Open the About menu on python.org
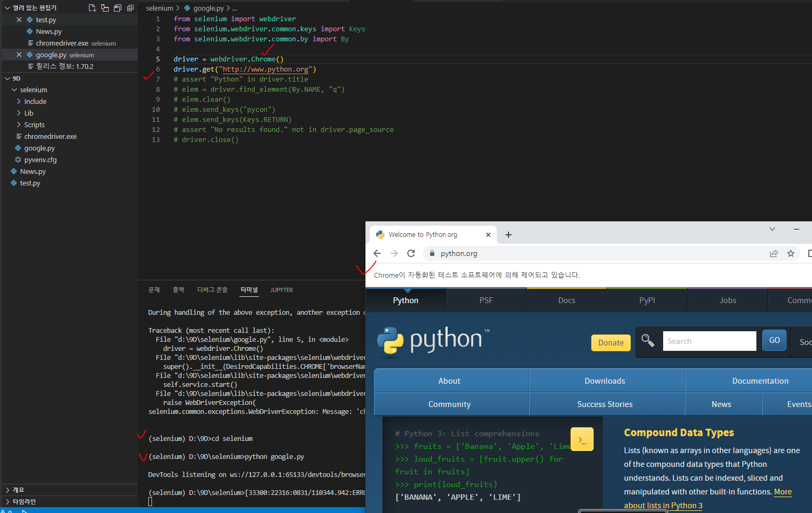Screen dimensions: 812x513 (x=451, y=381)
